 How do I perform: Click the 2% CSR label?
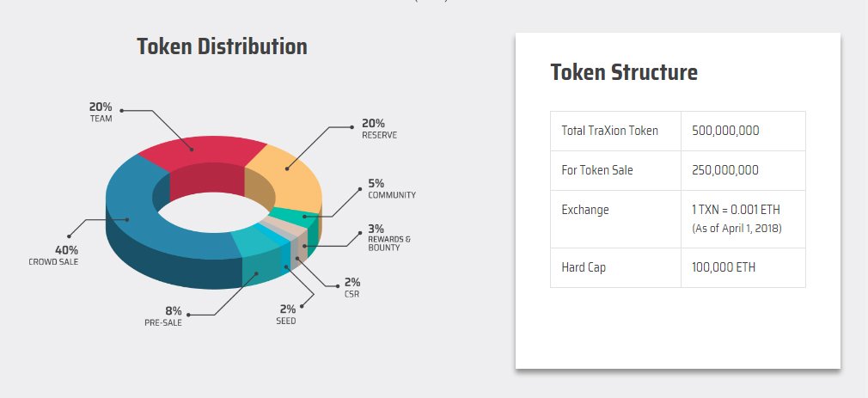coord(351,288)
